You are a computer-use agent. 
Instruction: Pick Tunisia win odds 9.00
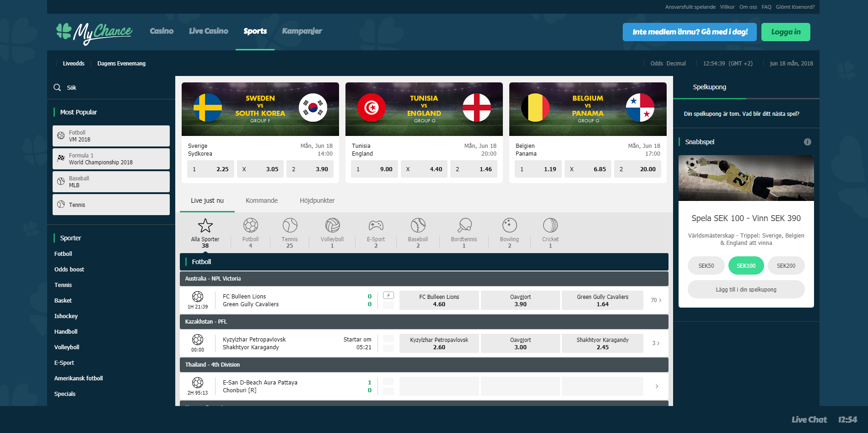[x=374, y=169]
